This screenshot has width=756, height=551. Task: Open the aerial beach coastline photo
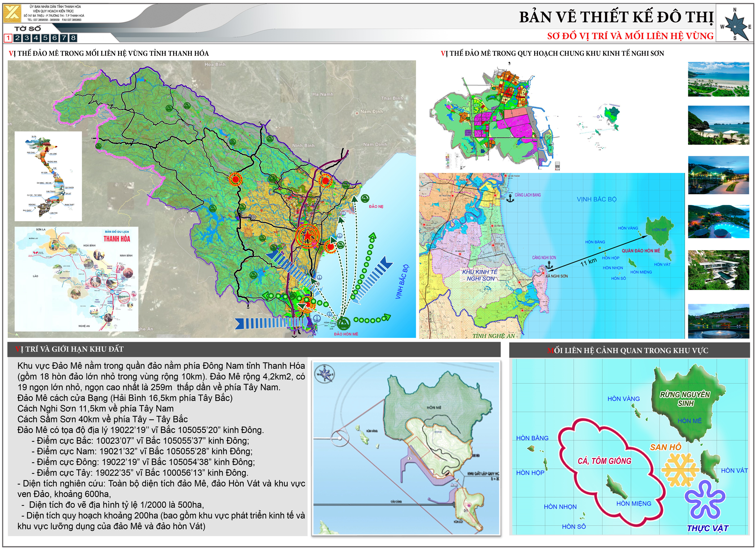pos(718,79)
